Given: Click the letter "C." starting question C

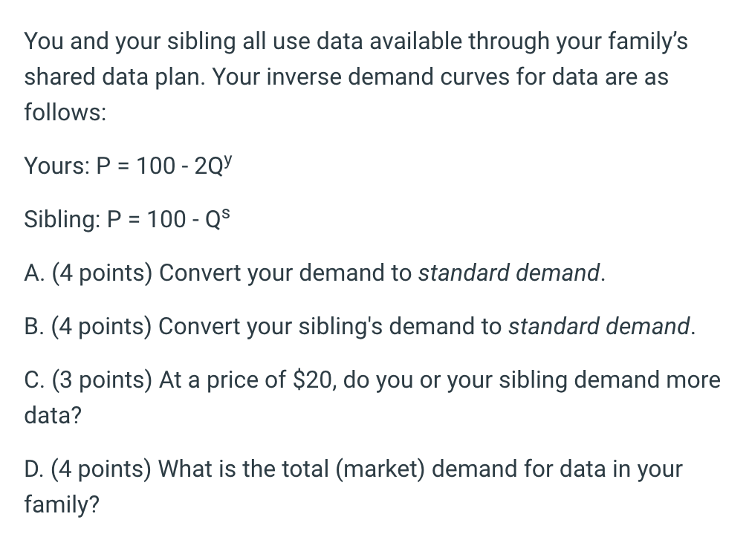Looking at the screenshot, I should (x=34, y=380).
